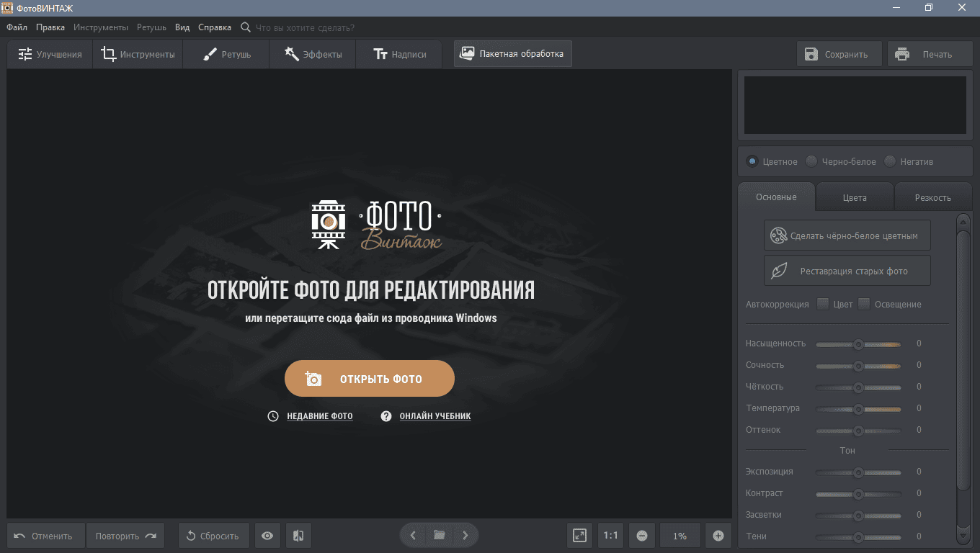This screenshot has height=553, width=980.
Task: Click the zoom in plus icon
Action: pyautogui.click(x=718, y=536)
